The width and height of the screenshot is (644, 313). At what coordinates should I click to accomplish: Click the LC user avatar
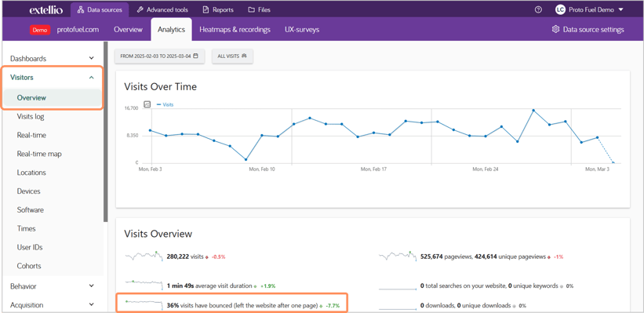coord(560,9)
